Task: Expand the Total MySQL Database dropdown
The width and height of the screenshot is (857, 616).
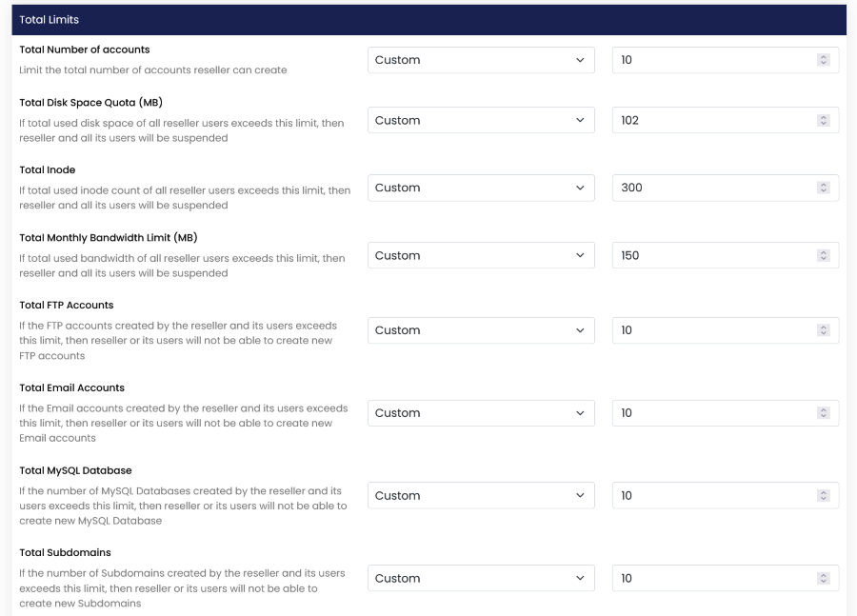Action: 481,496
